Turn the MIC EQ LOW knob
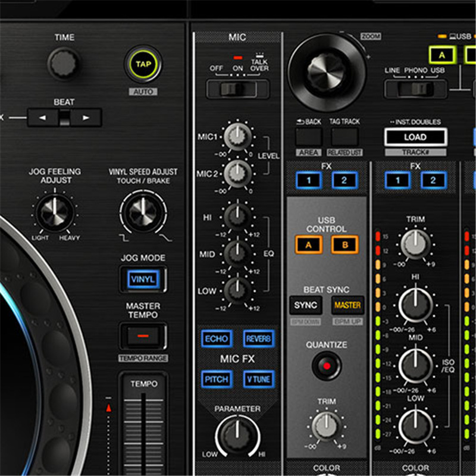The height and width of the screenshot is (476, 476). tap(237, 290)
